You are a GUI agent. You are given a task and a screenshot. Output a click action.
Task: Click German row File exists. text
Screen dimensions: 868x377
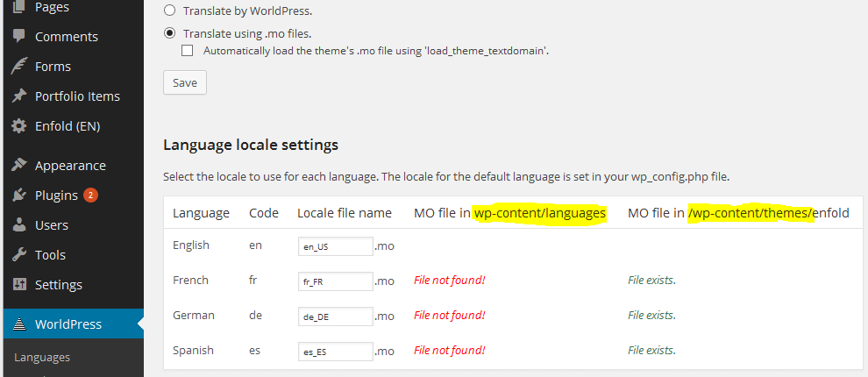(x=651, y=315)
